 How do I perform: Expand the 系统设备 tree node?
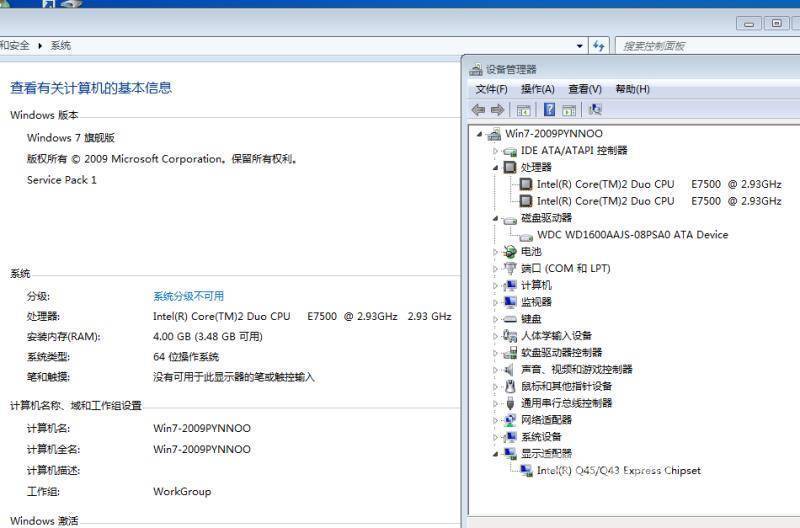495,437
